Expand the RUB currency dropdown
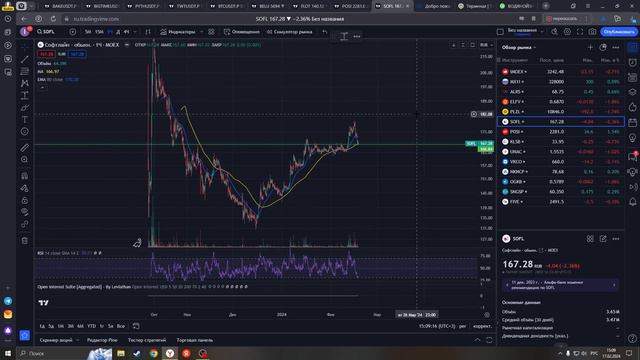 [x=486, y=45]
